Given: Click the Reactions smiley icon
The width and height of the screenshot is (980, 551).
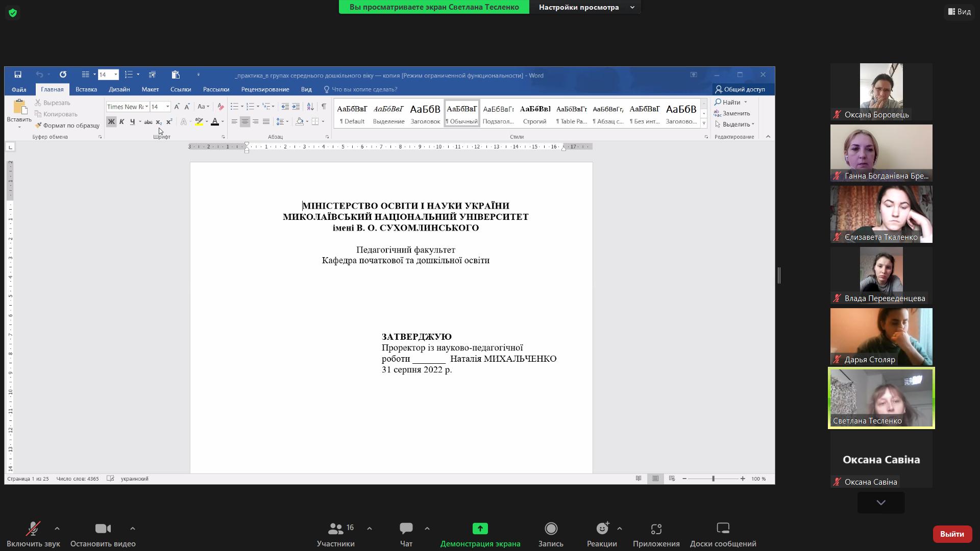Looking at the screenshot, I should (x=602, y=529).
